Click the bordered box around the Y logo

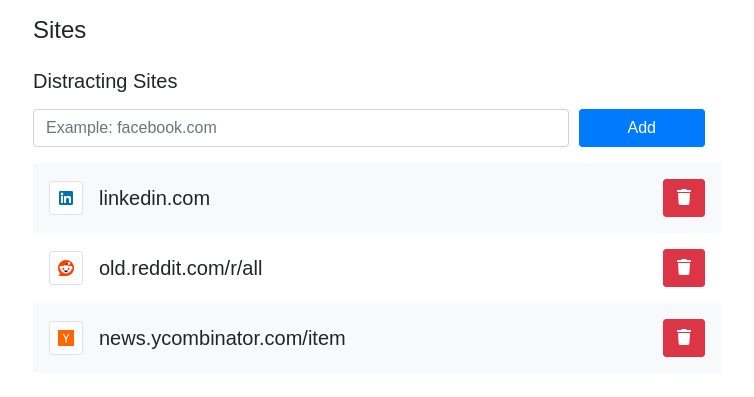coord(66,338)
